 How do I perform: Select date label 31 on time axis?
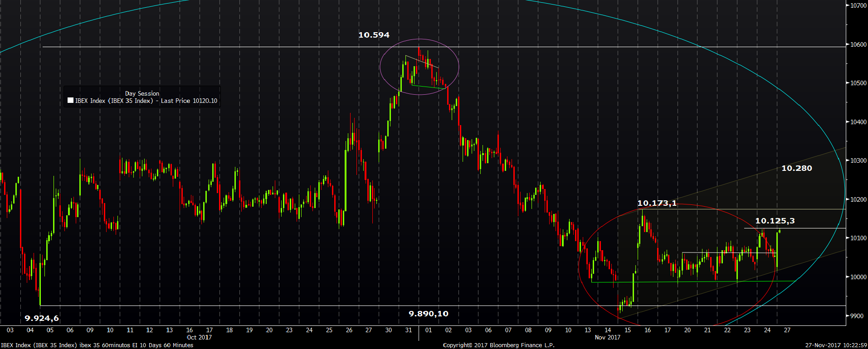coord(409,330)
